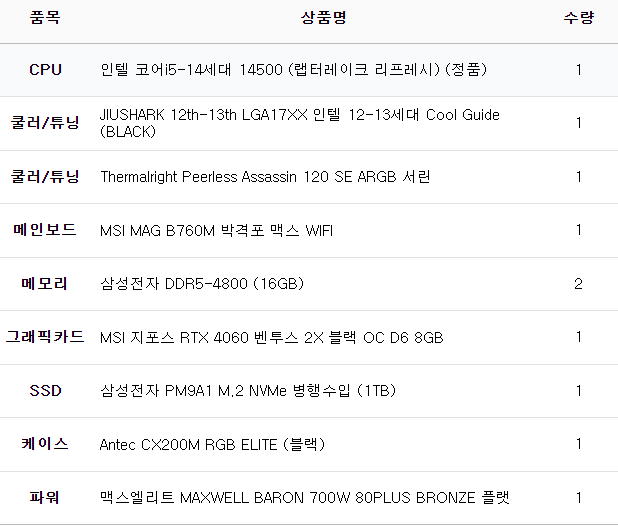Click the 메모리 category label
This screenshot has height=528, width=618.
coord(45,284)
